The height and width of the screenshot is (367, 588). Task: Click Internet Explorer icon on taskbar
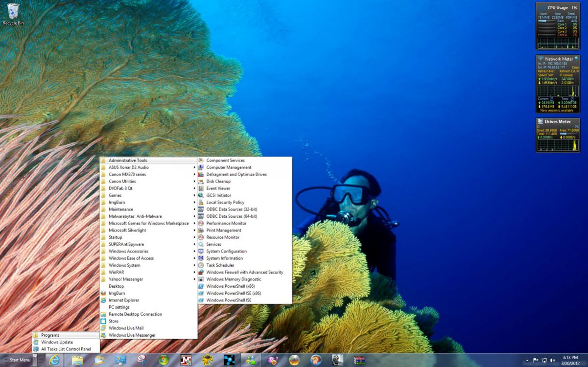(x=54, y=360)
